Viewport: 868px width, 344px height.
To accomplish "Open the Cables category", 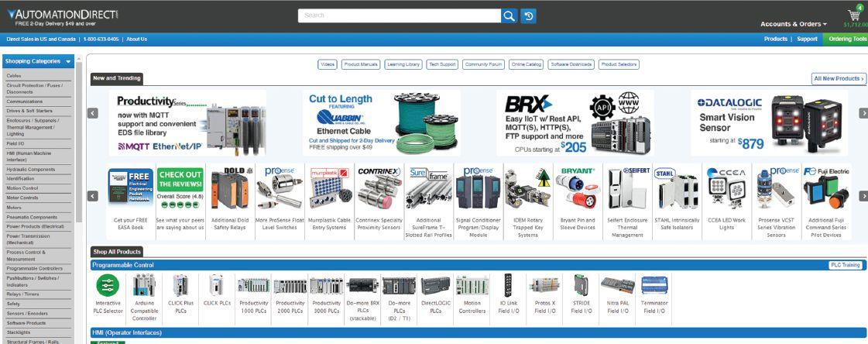I will pos(14,75).
